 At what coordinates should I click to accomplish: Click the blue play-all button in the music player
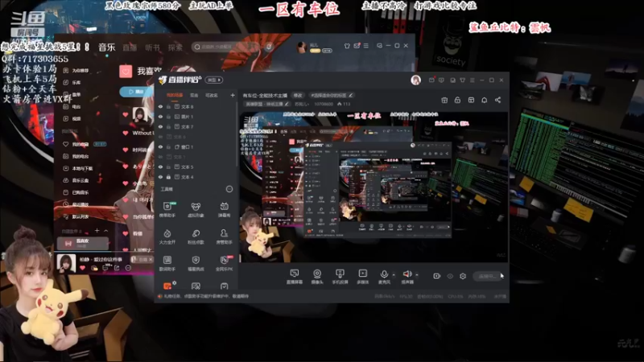coord(135,92)
